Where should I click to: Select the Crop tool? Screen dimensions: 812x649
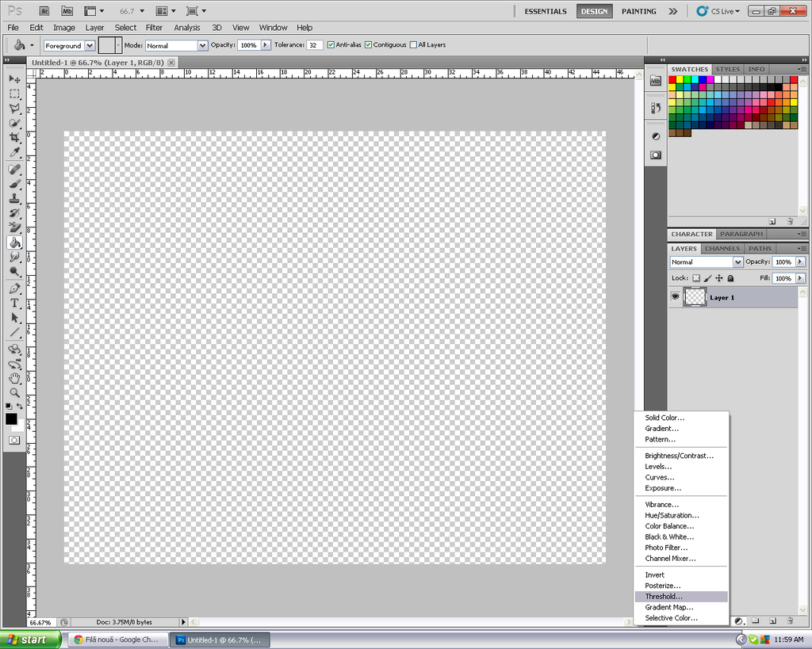tap(14, 138)
